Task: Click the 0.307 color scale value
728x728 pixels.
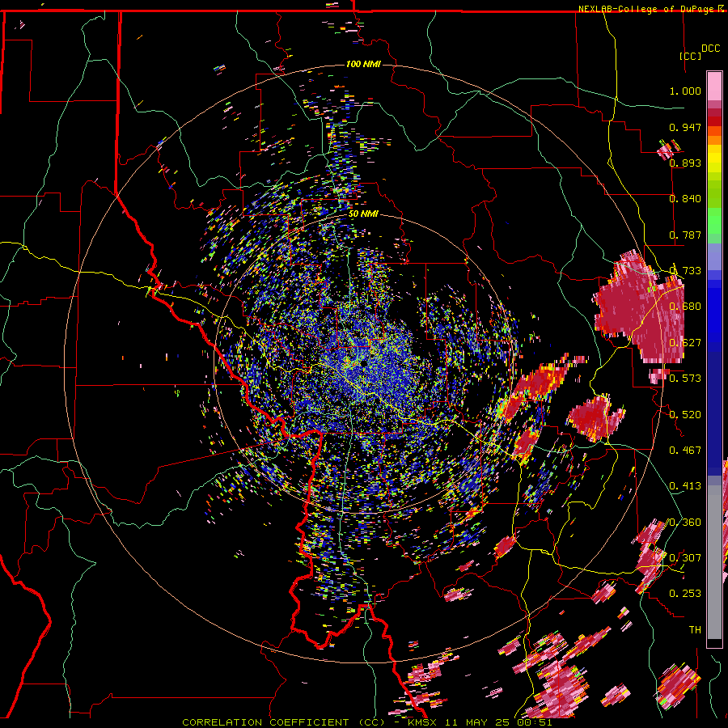Action: 685,557
